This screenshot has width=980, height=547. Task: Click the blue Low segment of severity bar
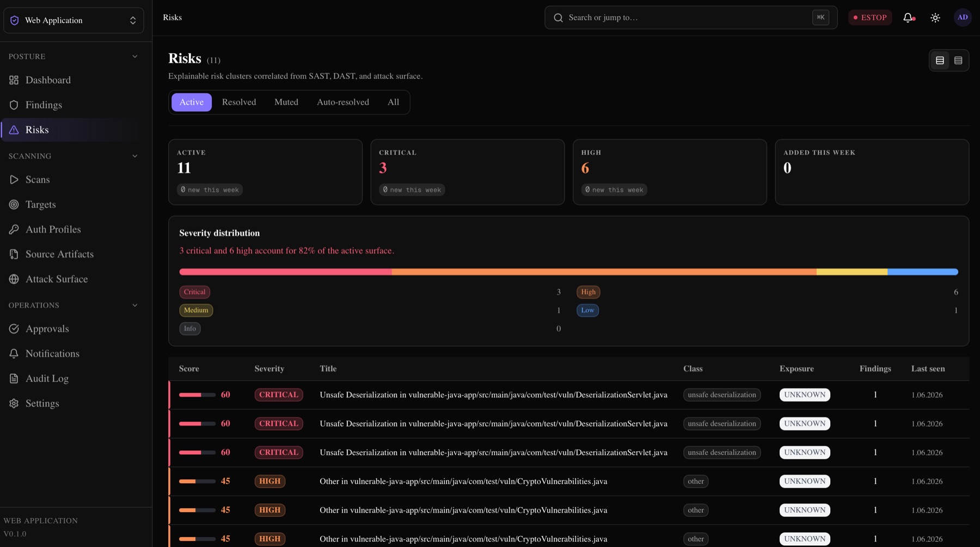[923, 272]
